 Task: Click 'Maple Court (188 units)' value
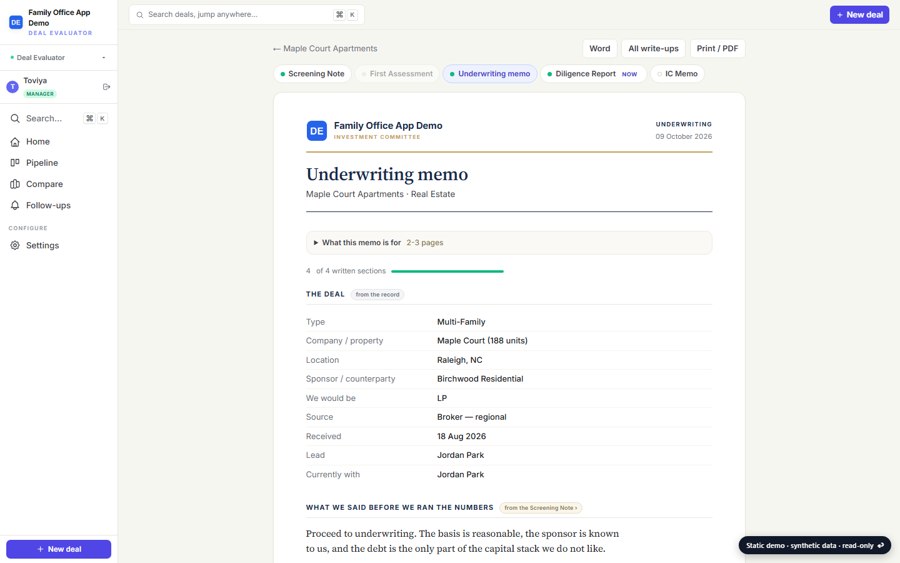point(482,341)
